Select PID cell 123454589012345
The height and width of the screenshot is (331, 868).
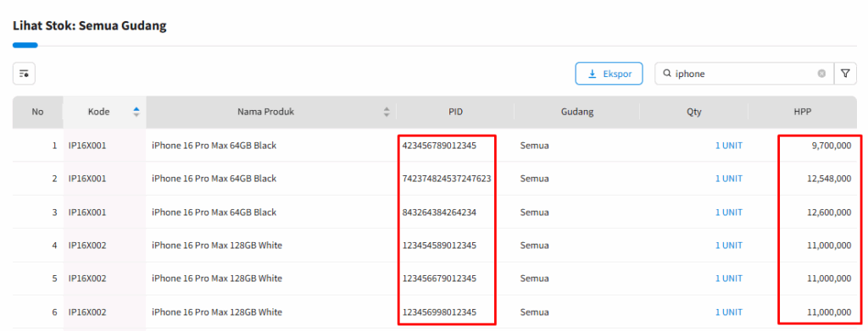point(439,245)
